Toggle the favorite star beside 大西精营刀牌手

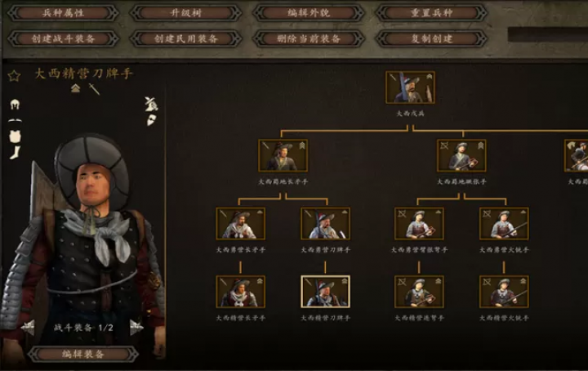pyautogui.click(x=14, y=76)
